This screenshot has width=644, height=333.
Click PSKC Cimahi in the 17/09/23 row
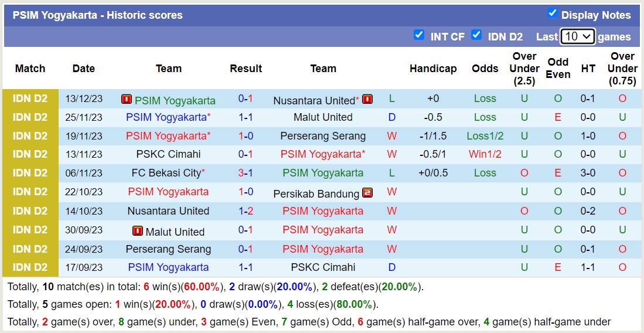tap(323, 267)
